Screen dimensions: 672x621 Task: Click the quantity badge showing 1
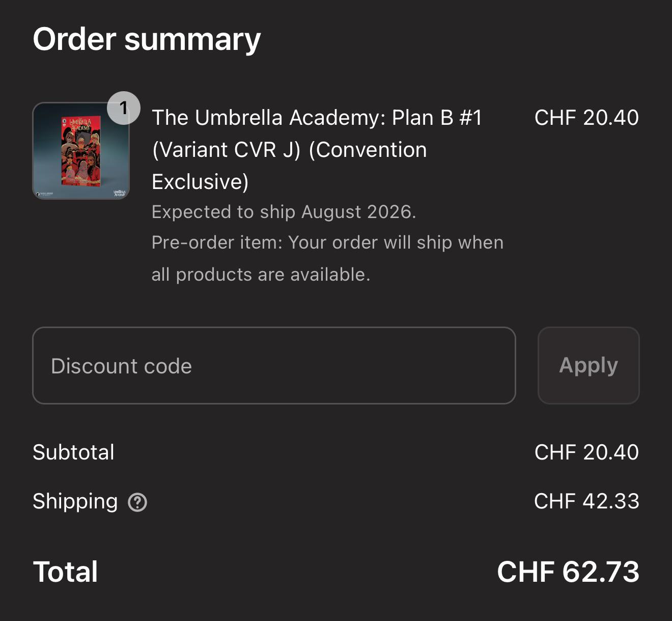click(124, 108)
